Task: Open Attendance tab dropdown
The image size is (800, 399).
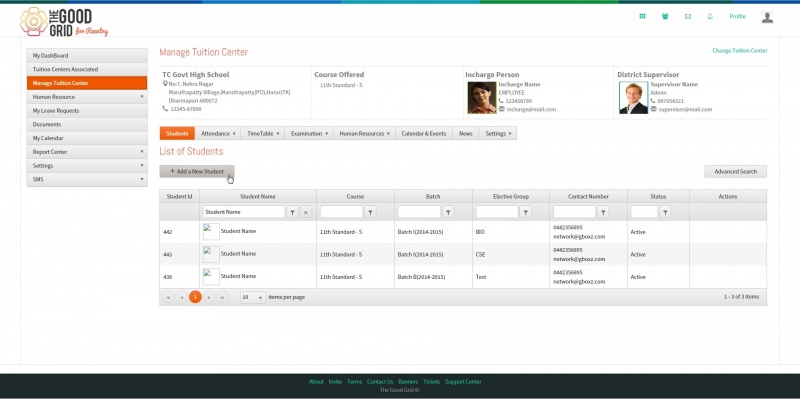Action: coord(218,134)
